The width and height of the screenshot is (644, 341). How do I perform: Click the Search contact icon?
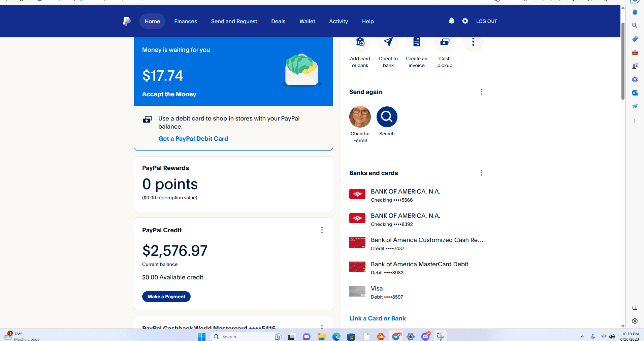click(x=387, y=117)
